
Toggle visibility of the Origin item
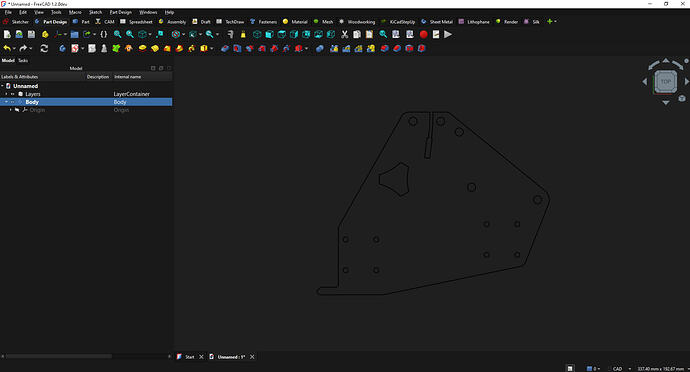tap(18, 110)
